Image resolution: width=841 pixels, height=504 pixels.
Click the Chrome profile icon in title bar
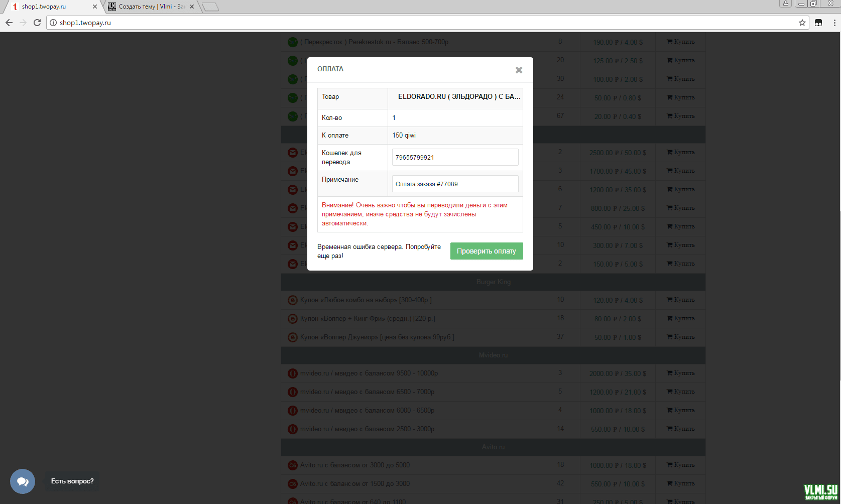tap(785, 4)
